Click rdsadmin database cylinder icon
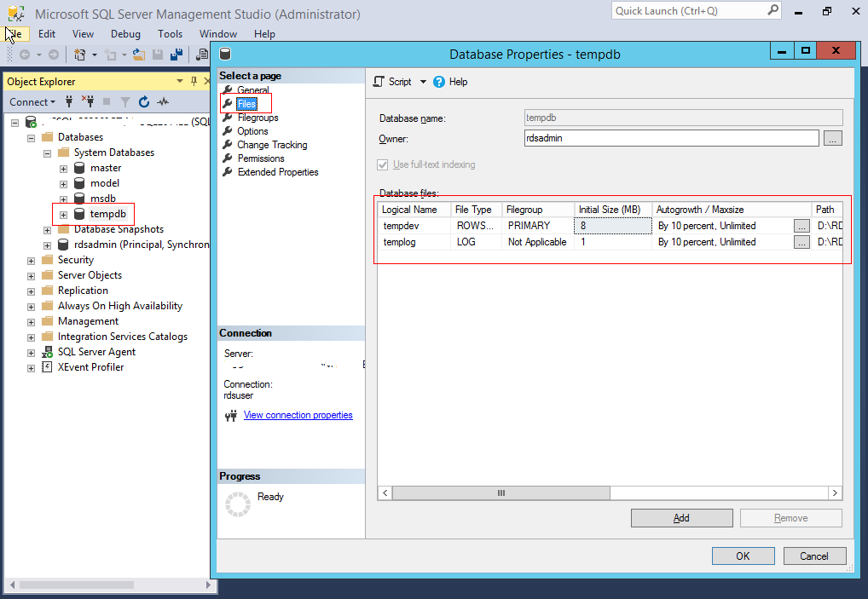Image resolution: width=868 pixels, height=599 pixels. [x=64, y=245]
